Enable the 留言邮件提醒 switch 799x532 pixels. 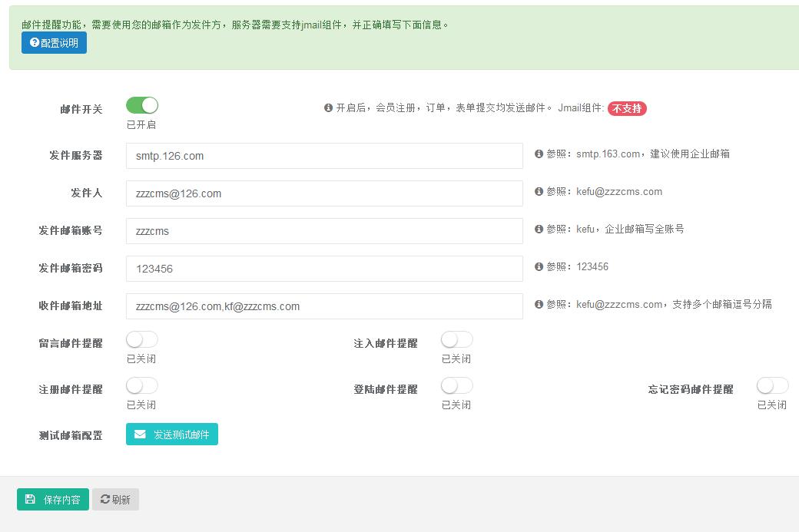[x=141, y=339]
